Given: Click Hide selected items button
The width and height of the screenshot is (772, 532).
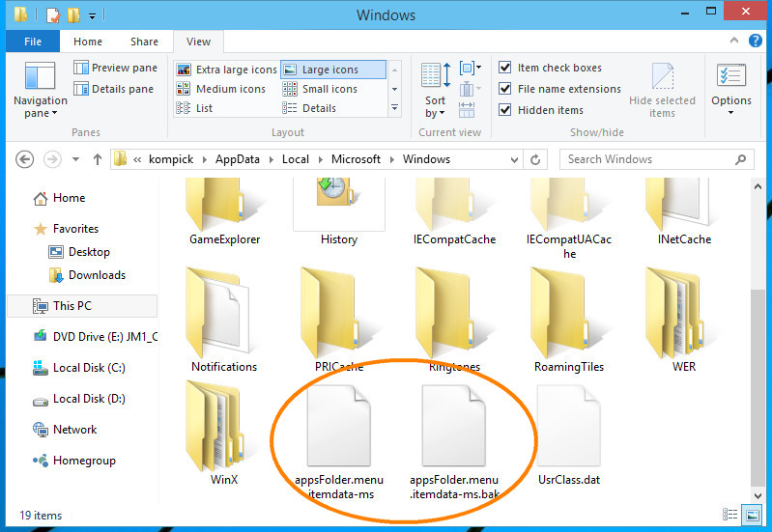Looking at the screenshot, I should click(662, 91).
